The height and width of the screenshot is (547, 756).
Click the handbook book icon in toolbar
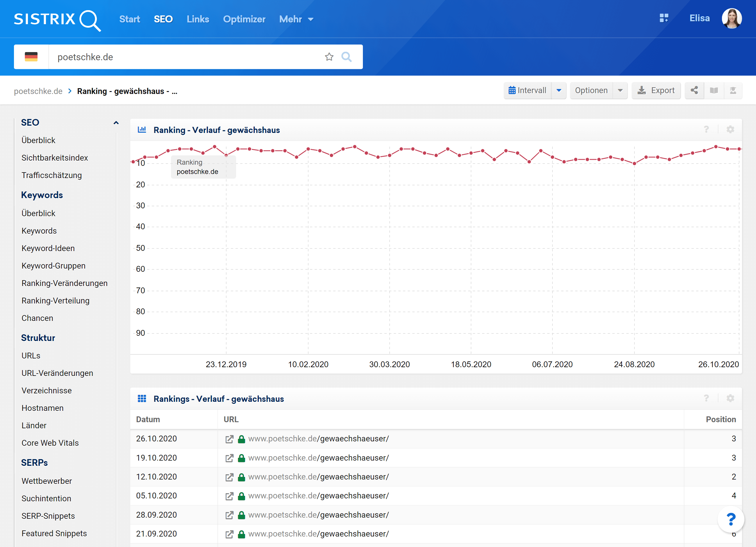[x=714, y=90]
